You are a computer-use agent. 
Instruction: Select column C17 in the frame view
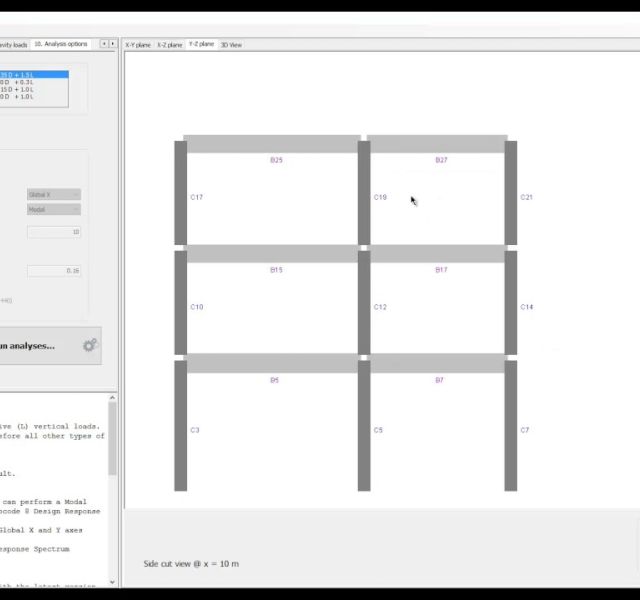click(181, 193)
